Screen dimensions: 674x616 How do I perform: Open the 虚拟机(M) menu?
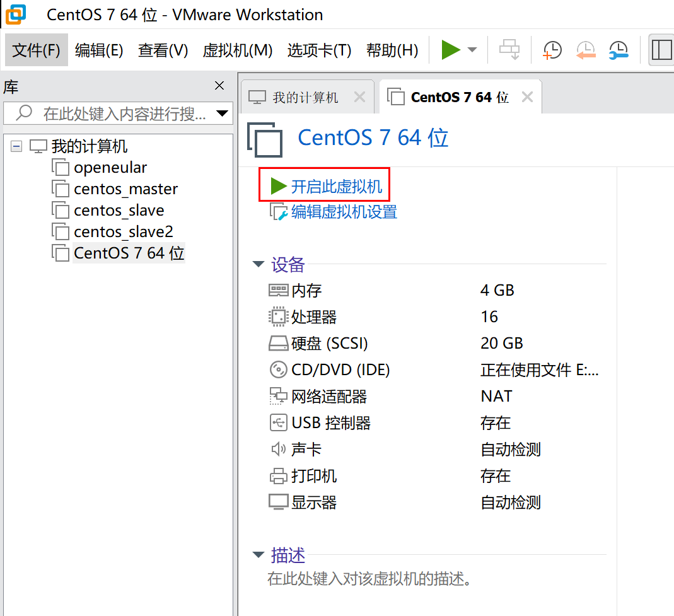tap(238, 50)
